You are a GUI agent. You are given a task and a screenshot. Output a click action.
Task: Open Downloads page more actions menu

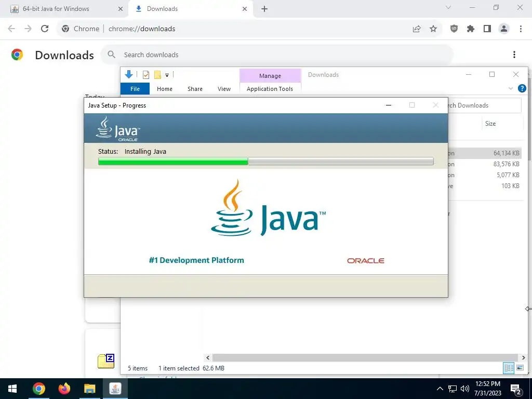click(514, 55)
